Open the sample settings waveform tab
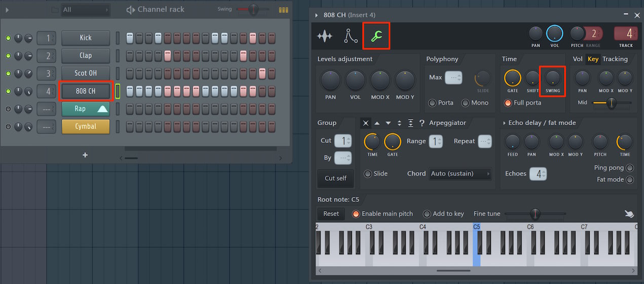 [x=325, y=36]
